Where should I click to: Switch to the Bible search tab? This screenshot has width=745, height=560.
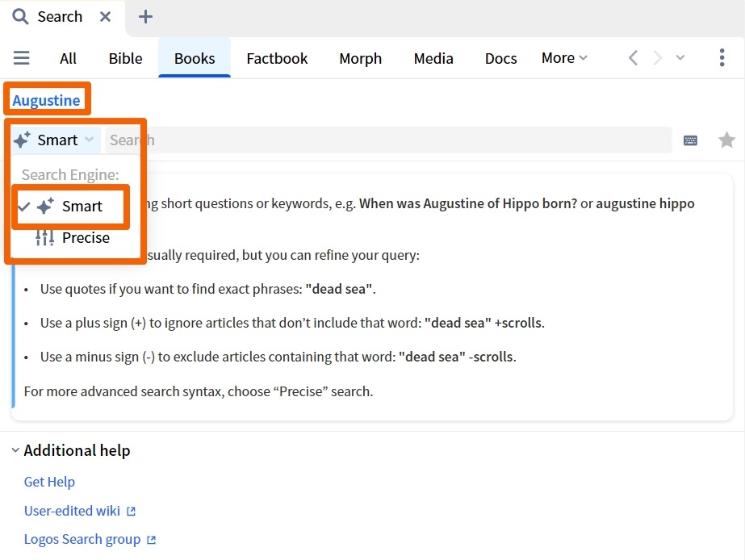pyautogui.click(x=125, y=58)
